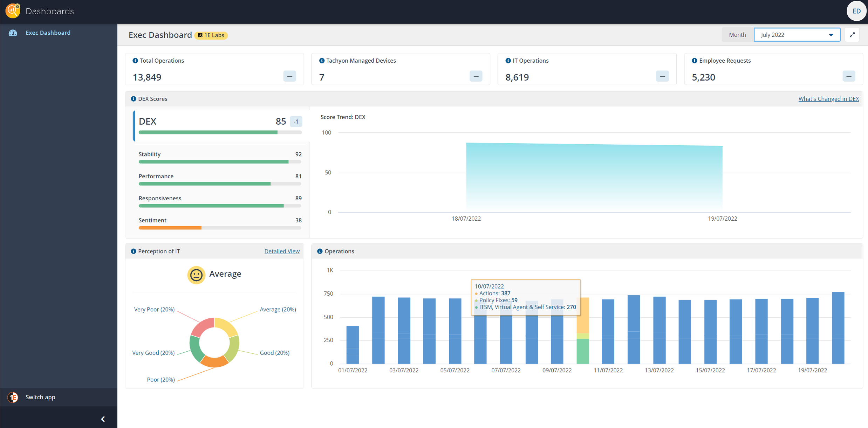This screenshot has width=868, height=428.
Task: Click the 1E Labs badge
Action: click(x=211, y=35)
